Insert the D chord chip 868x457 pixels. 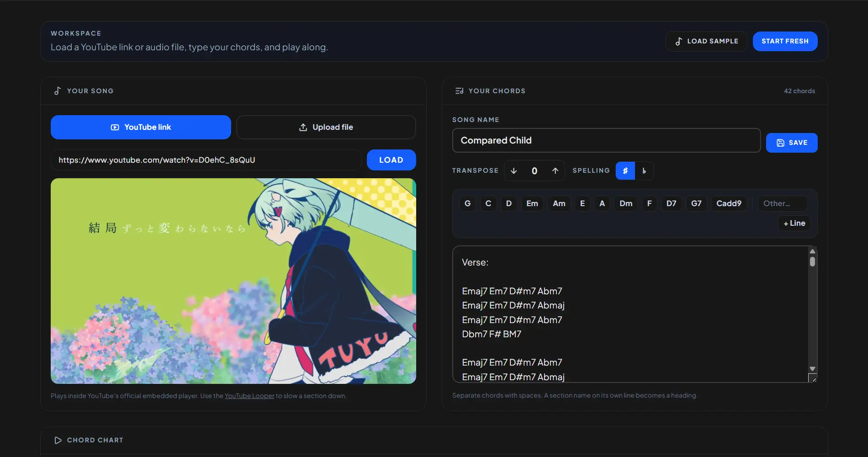point(509,203)
